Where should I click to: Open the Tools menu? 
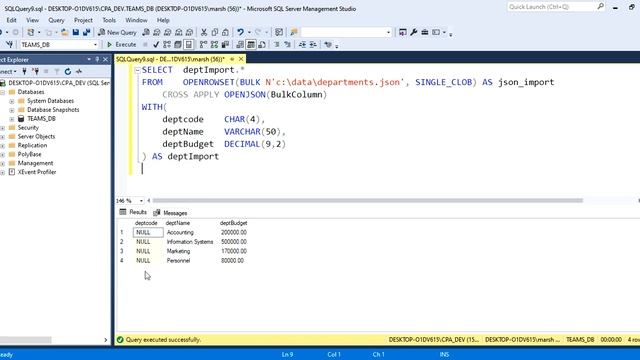click(109, 20)
